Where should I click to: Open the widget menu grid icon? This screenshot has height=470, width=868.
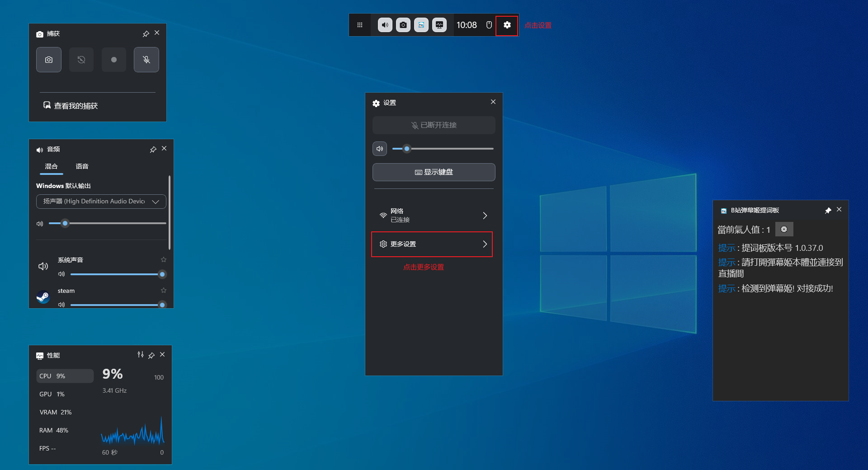pyautogui.click(x=360, y=25)
